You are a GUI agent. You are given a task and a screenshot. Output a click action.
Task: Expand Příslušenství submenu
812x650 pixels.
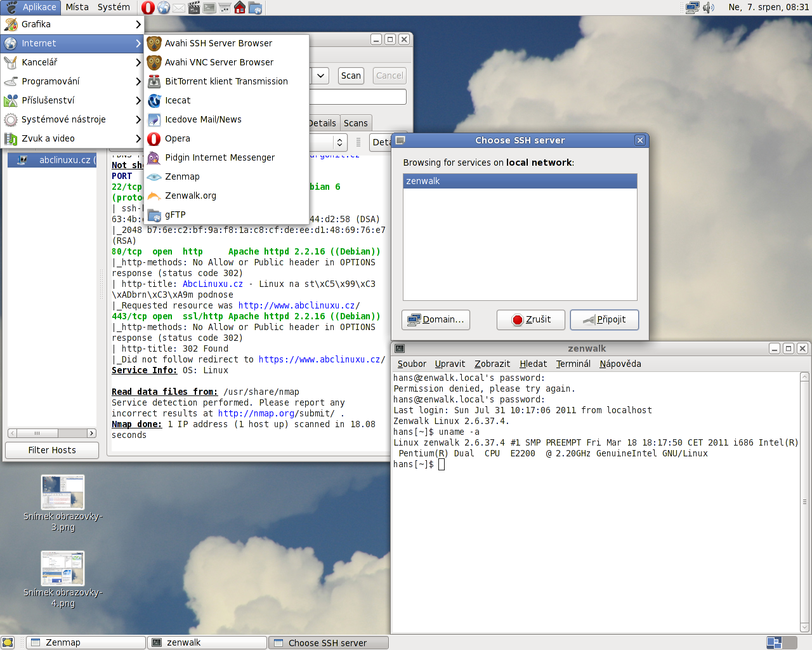(x=72, y=100)
